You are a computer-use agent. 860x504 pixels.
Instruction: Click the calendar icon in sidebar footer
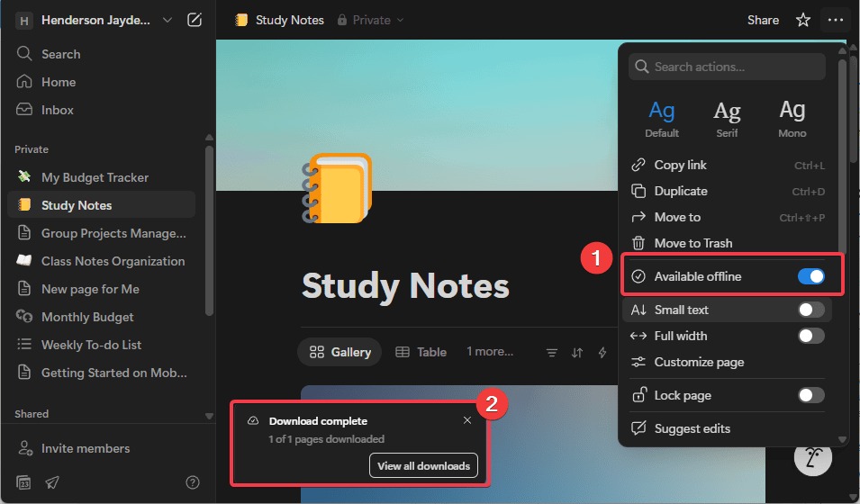pyautogui.click(x=24, y=482)
